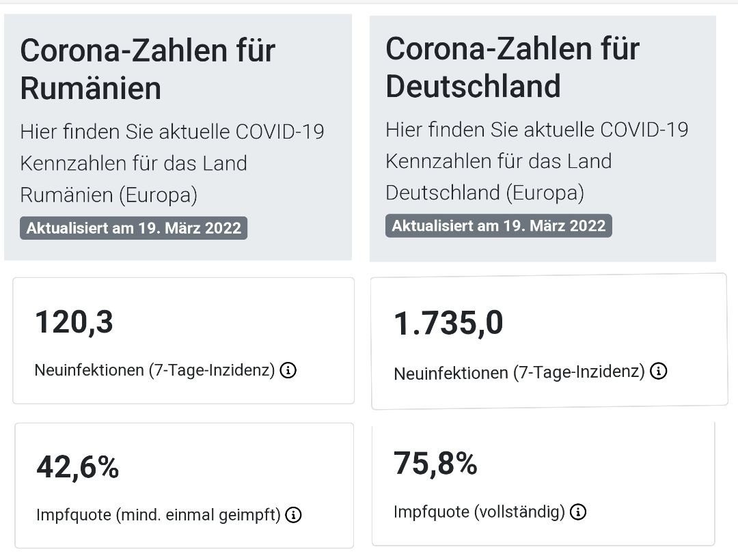Screen dimensions: 738x560
Task: Select the 42,6% vaccination value
Action: [x=77, y=468]
